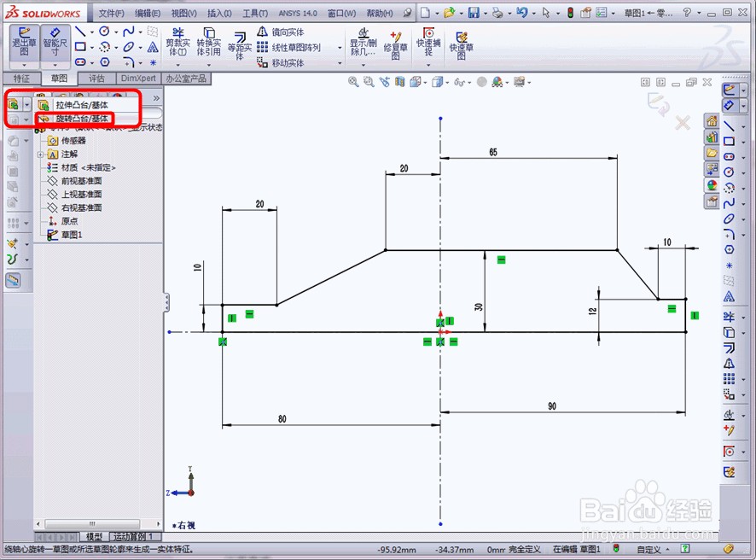The width and height of the screenshot is (756, 560).
Task: Open the Display Style dropdown in view toolbar
Action: point(447,83)
